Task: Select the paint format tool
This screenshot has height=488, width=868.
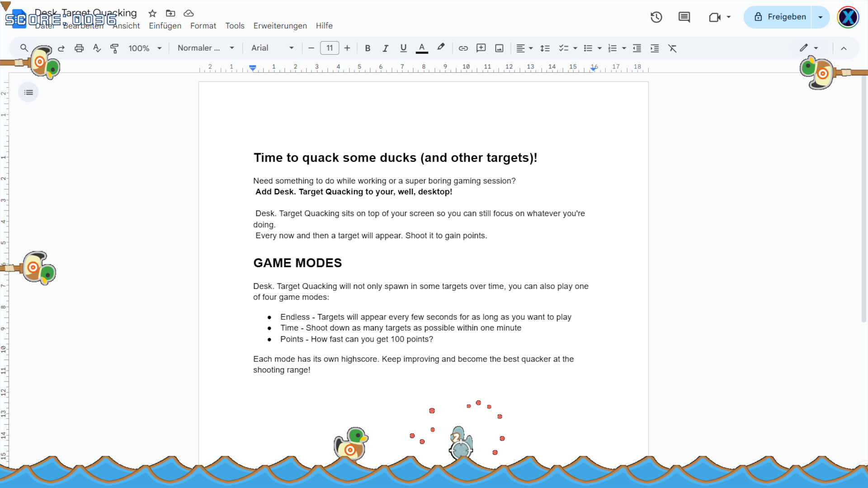Action: (114, 48)
